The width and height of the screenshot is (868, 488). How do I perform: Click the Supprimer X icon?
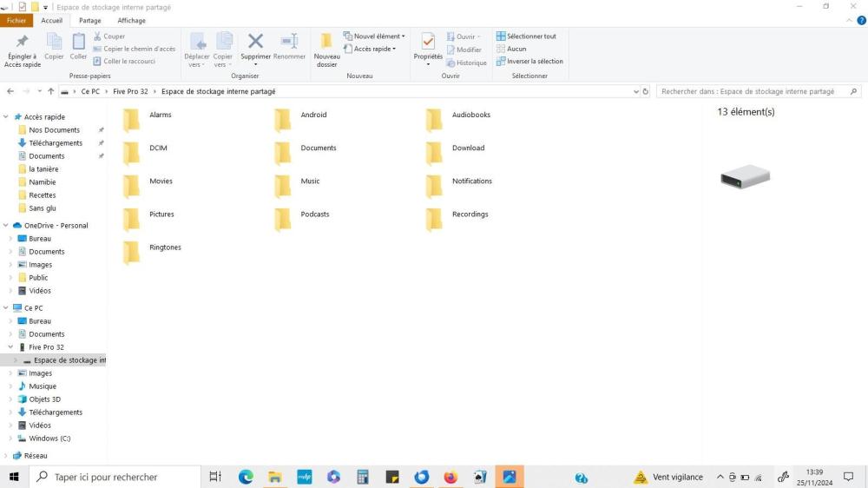click(255, 41)
